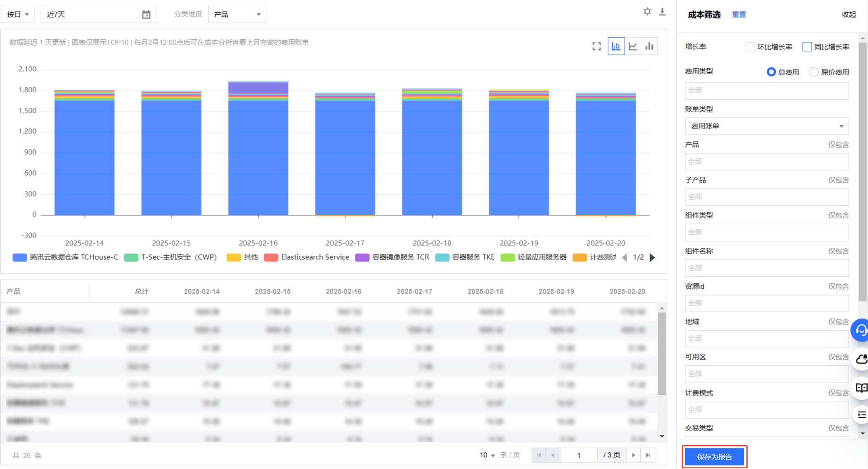Expand chart to fullscreen view

click(597, 46)
